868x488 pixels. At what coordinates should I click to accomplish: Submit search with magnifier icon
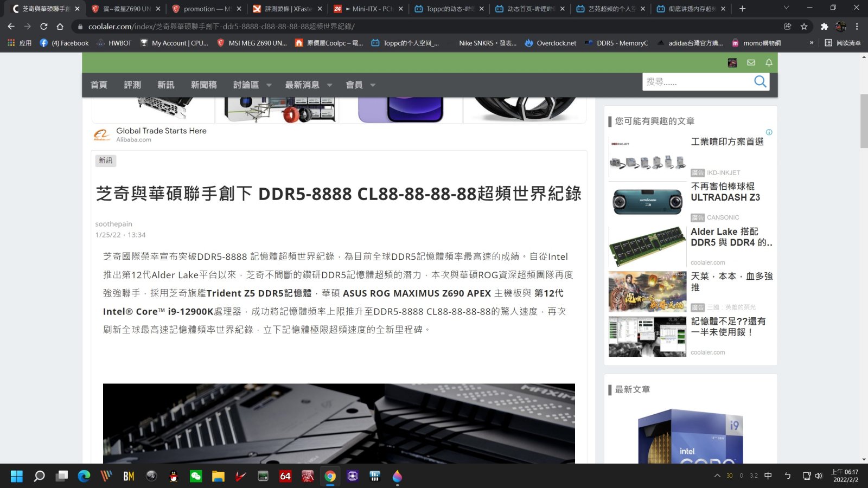coord(760,81)
